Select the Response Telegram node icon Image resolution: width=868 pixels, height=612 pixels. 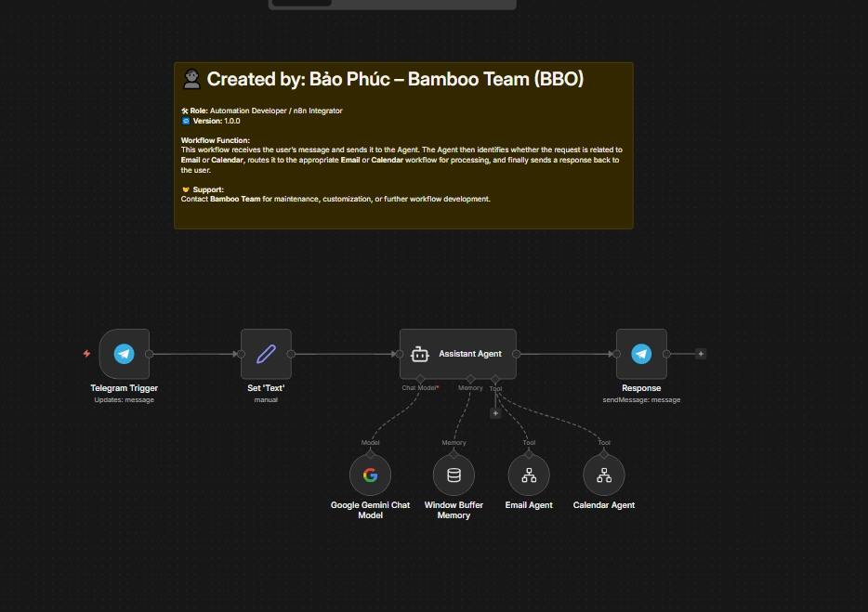click(641, 354)
